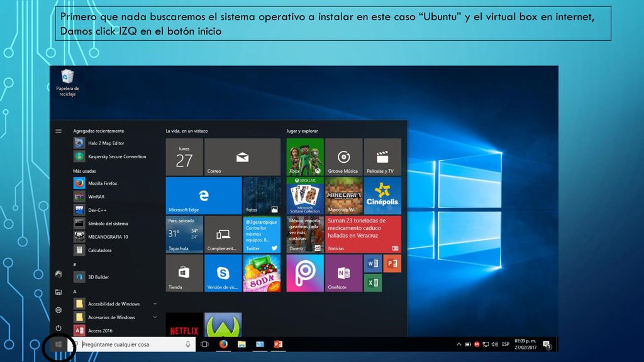Click the Power icon in Start sidebar
This screenshot has height=362, width=644.
pos(58,328)
